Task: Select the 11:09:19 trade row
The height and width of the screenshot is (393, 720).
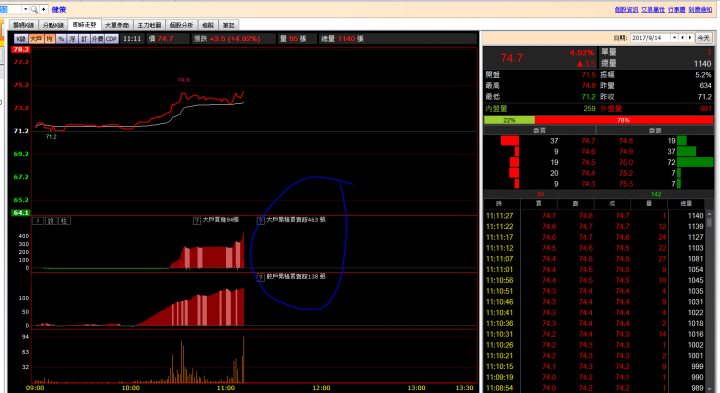Action: point(595,377)
